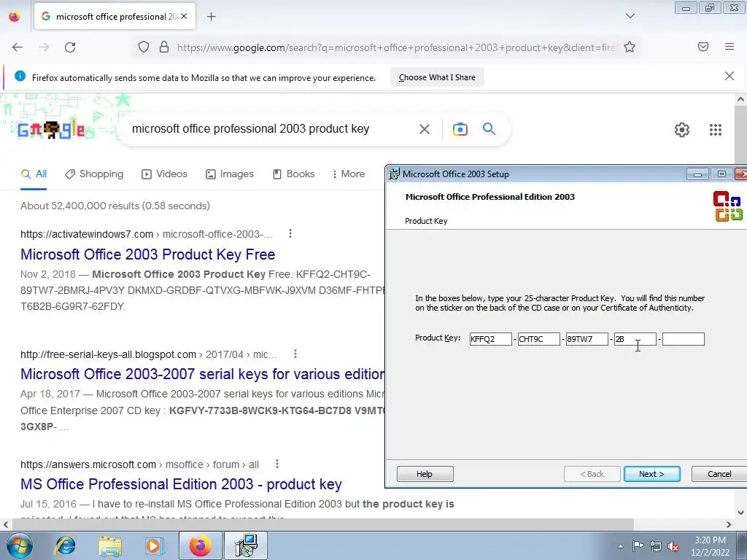Click the muted volume tray icon
This screenshot has width=747, height=560.
click(x=673, y=546)
